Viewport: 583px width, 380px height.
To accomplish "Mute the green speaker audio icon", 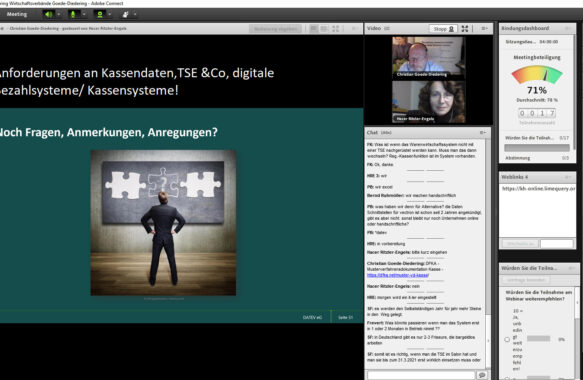I will click(x=48, y=14).
